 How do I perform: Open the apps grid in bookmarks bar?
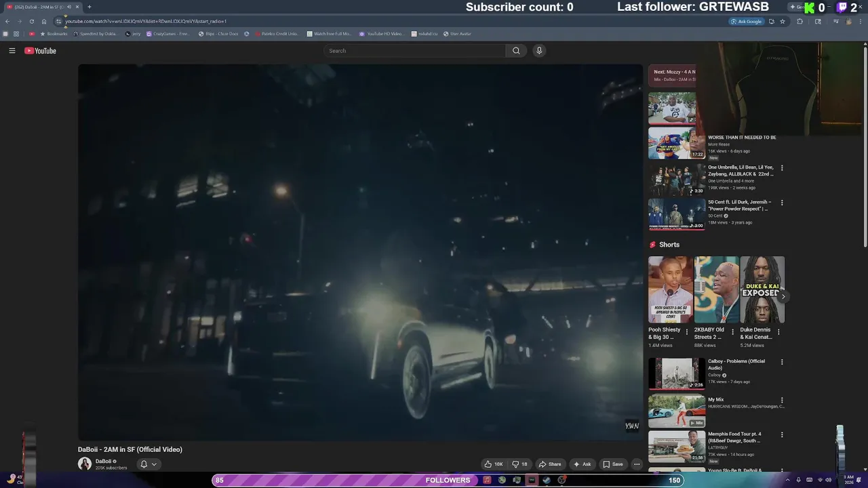16,34
